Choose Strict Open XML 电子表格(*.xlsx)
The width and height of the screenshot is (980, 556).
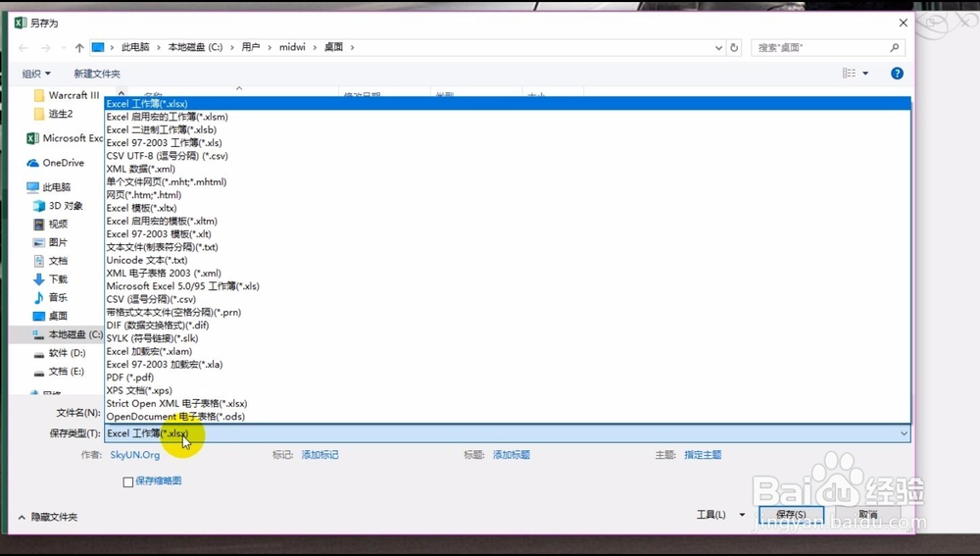(x=507, y=403)
